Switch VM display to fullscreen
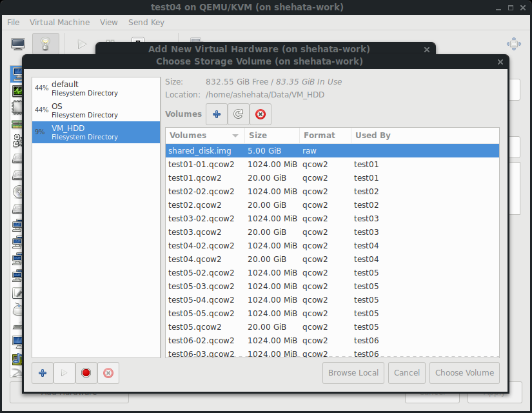Image resolution: width=532 pixels, height=413 pixels. click(x=513, y=44)
